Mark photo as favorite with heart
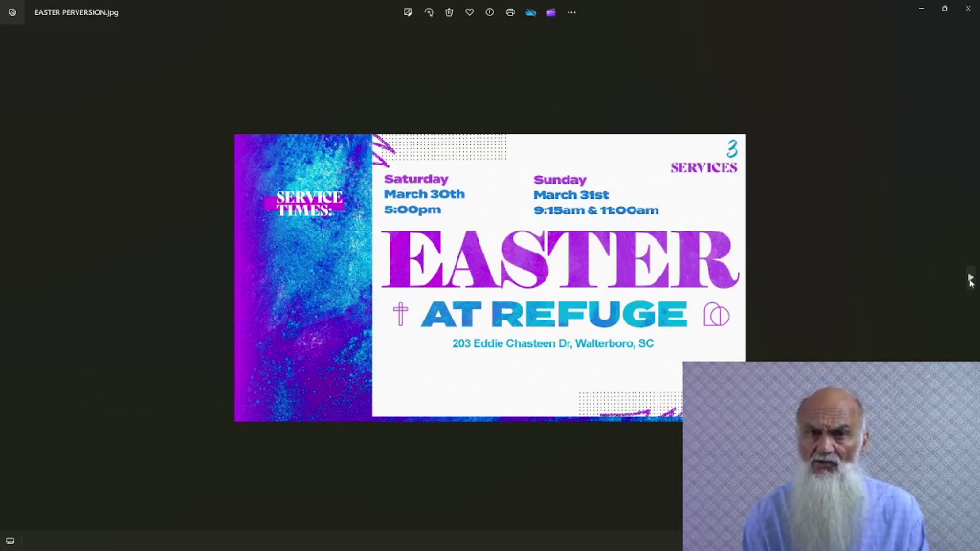This screenshot has height=551, width=980. tap(469, 12)
